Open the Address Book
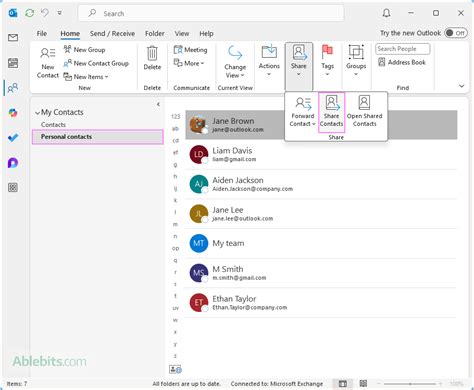 point(402,62)
